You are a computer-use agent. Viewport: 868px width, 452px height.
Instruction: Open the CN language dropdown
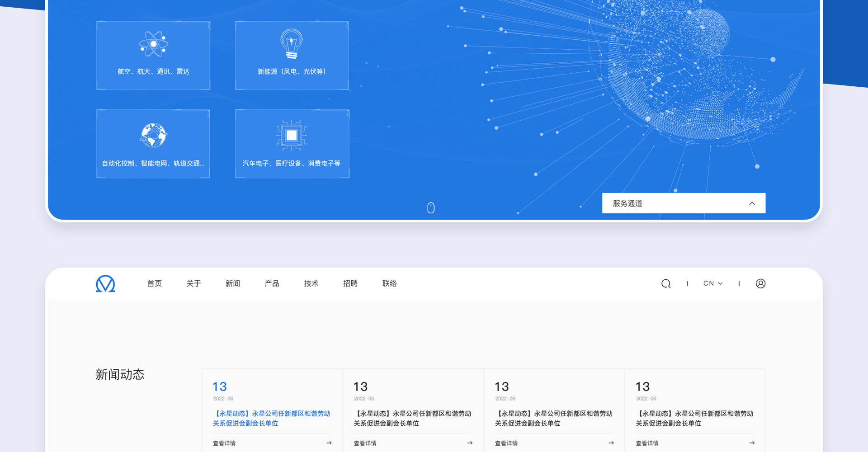[712, 283]
